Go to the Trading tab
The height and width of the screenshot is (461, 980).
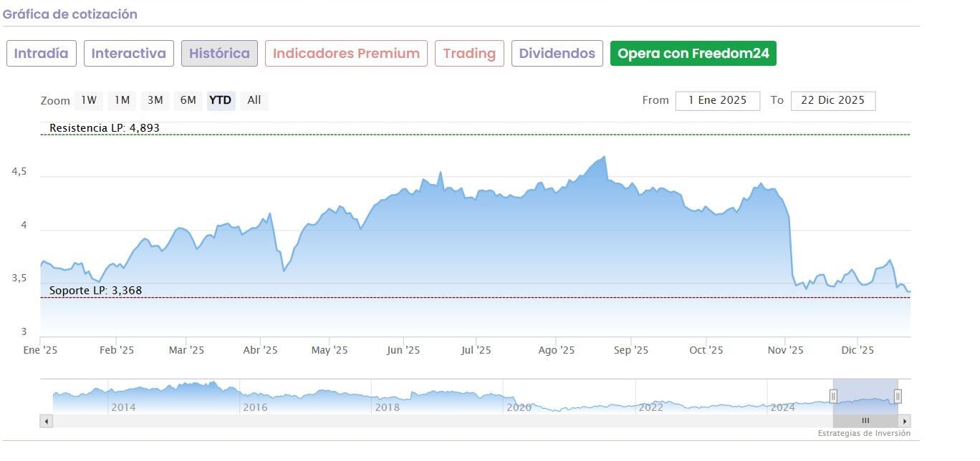click(x=469, y=54)
